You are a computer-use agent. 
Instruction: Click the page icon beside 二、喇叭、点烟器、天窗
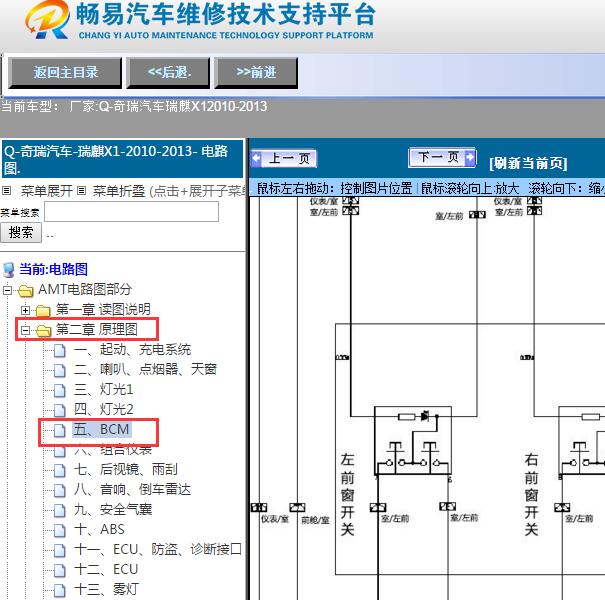coord(59,371)
